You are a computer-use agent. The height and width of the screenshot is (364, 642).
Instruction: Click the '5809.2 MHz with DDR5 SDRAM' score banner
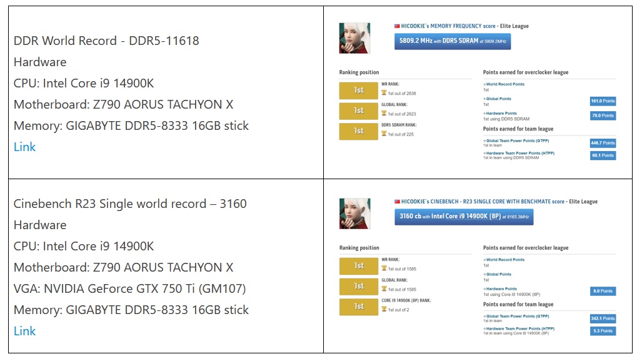click(x=453, y=41)
